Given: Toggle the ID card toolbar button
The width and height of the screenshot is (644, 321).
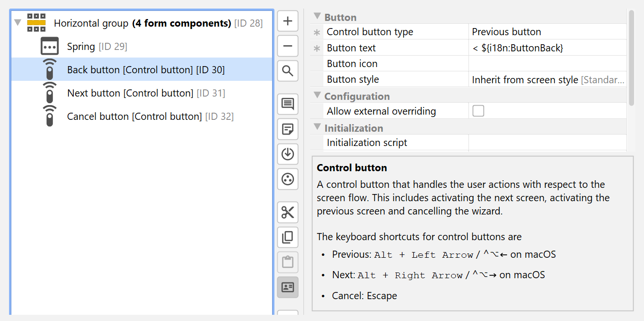Looking at the screenshot, I should click(x=288, y=287).
